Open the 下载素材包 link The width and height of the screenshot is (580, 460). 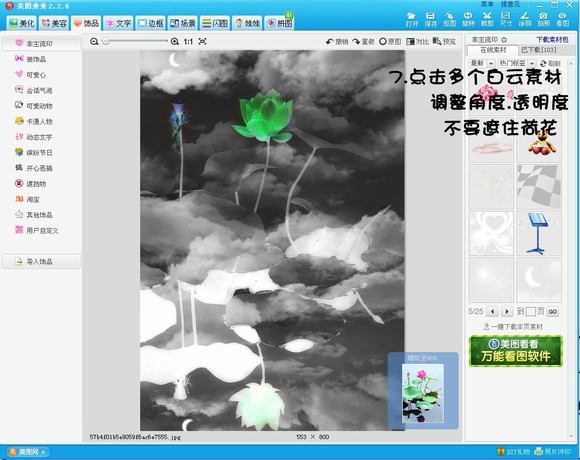(x=552, y=39)
